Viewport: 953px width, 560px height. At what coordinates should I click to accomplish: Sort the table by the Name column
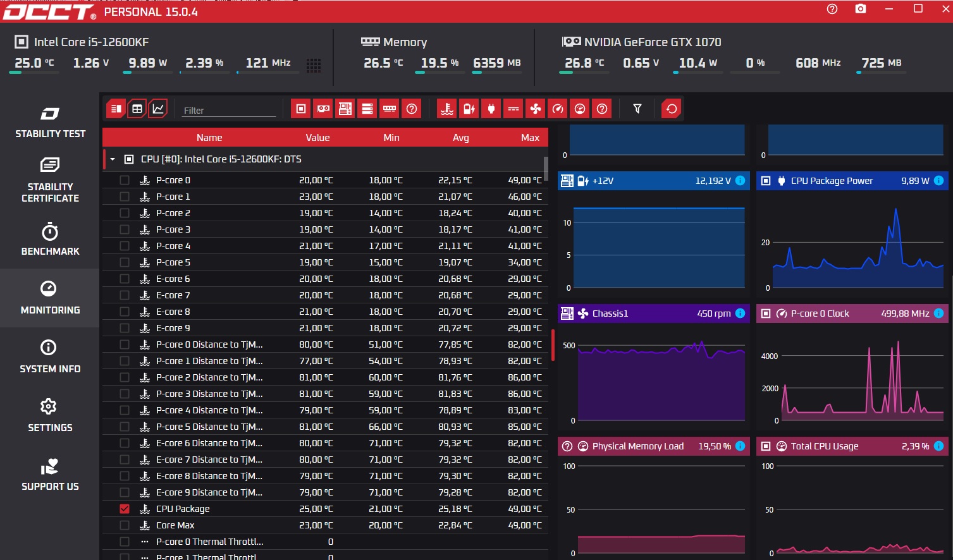(209, 138)
